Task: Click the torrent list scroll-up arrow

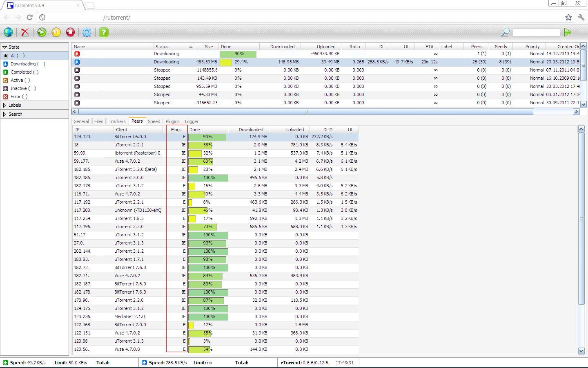Action: pos(584,46)
